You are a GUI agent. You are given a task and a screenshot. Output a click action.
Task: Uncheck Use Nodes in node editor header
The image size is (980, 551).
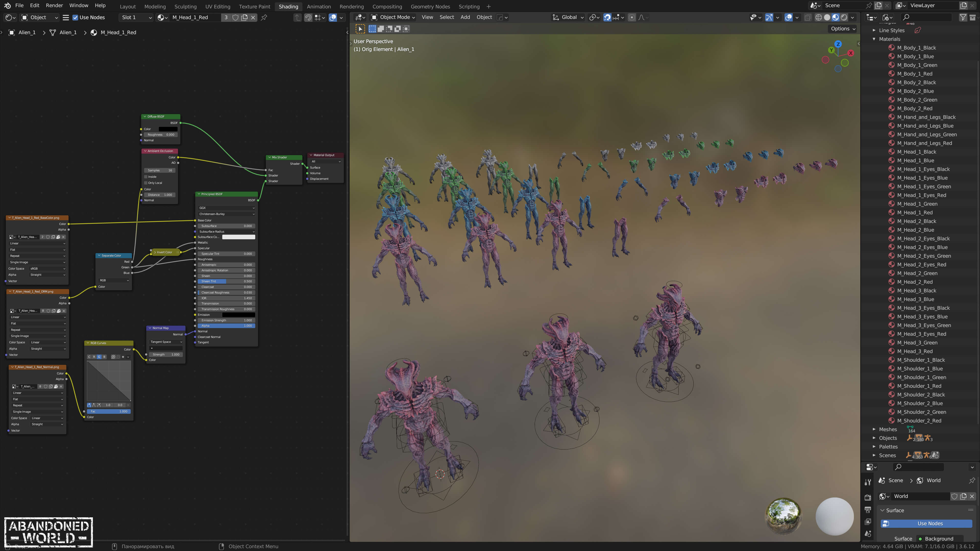tap(75, 17)
